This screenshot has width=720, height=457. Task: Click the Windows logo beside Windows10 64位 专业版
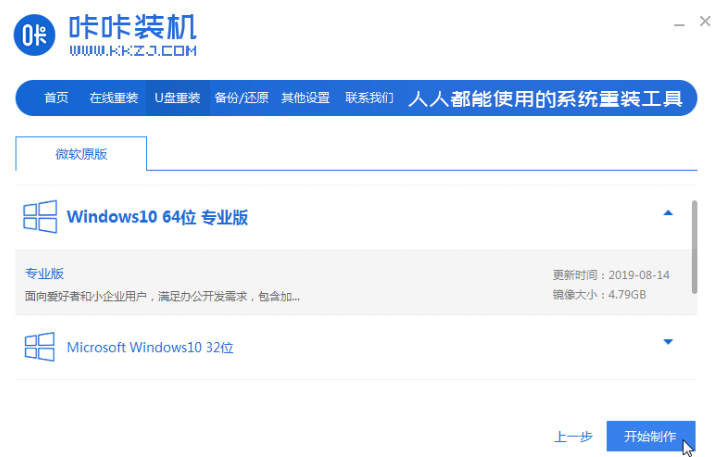coord(40,216)
